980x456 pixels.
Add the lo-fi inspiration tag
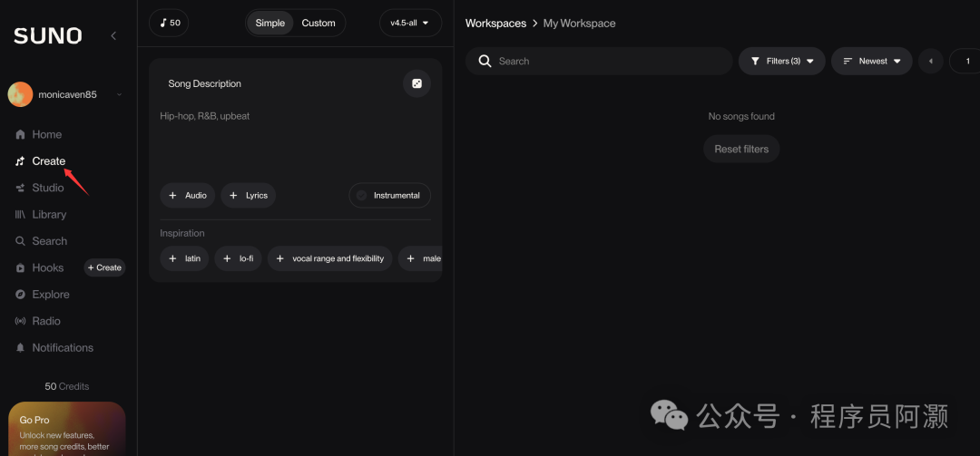[x=238, y=258]
